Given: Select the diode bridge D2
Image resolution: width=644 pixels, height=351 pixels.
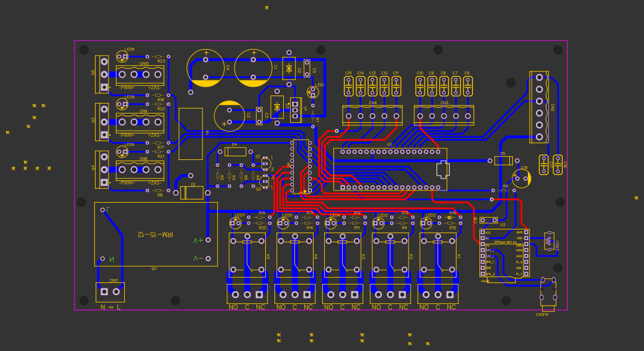Looking at the screenshot, I should click(x=289, y=68).
